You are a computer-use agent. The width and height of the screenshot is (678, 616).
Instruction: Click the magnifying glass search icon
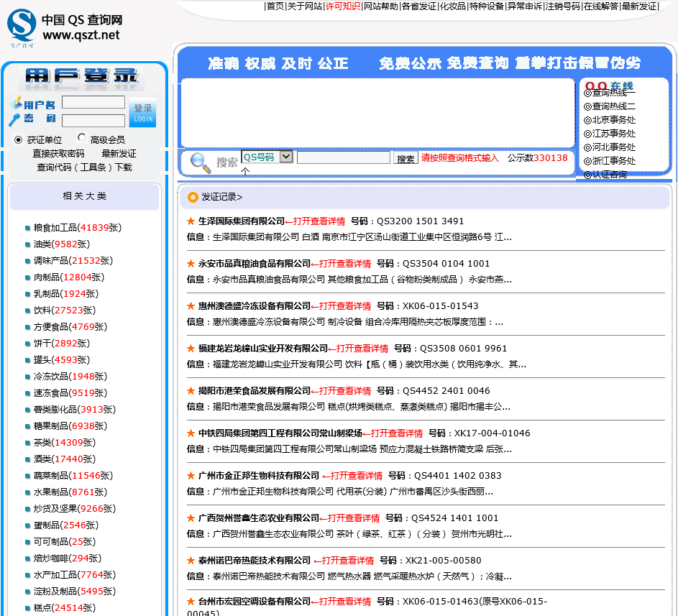(201, 163)
